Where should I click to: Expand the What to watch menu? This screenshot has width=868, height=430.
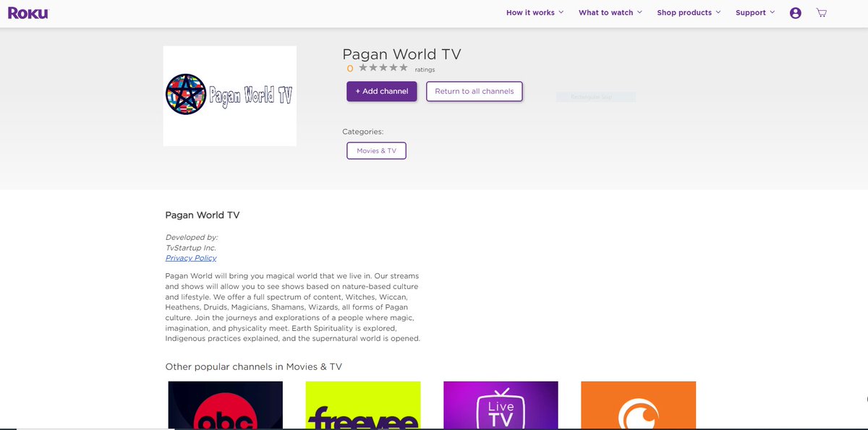tap(610, 13)
